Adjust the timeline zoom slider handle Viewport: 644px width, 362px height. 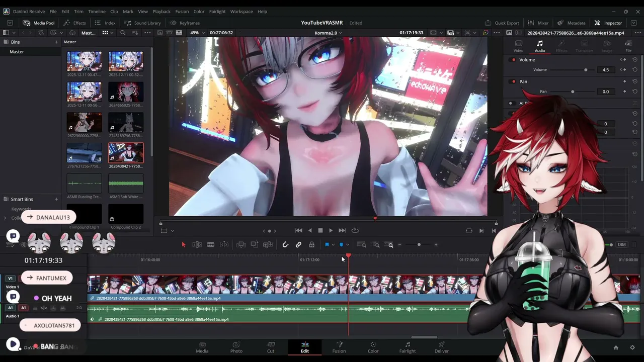click(419, 245)
